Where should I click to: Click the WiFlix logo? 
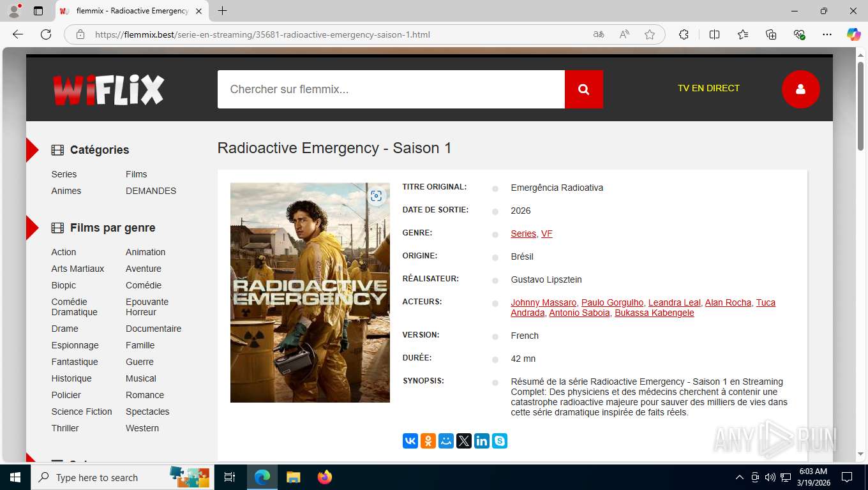pyautogui.click(x=108, y=90)
